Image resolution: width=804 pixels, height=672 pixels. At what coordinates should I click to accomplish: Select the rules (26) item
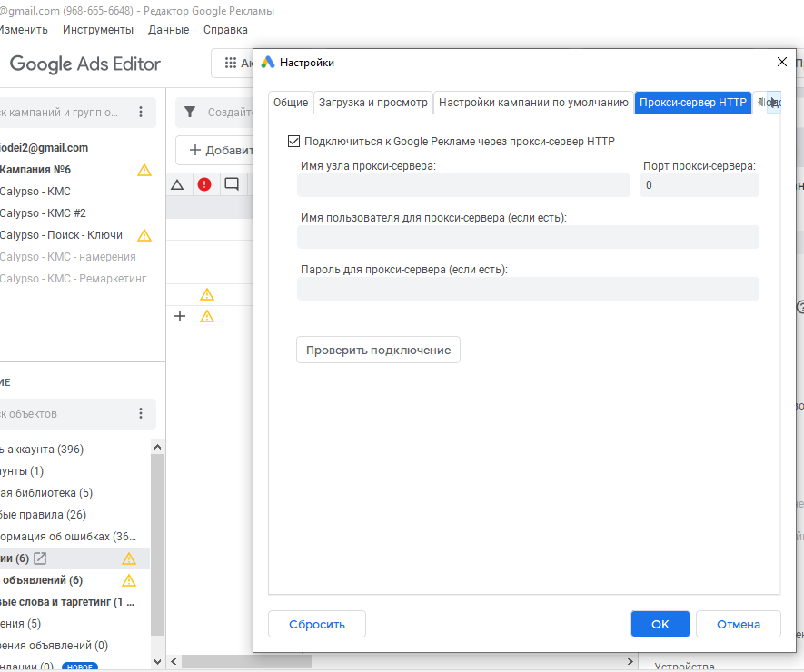point(43,515)
